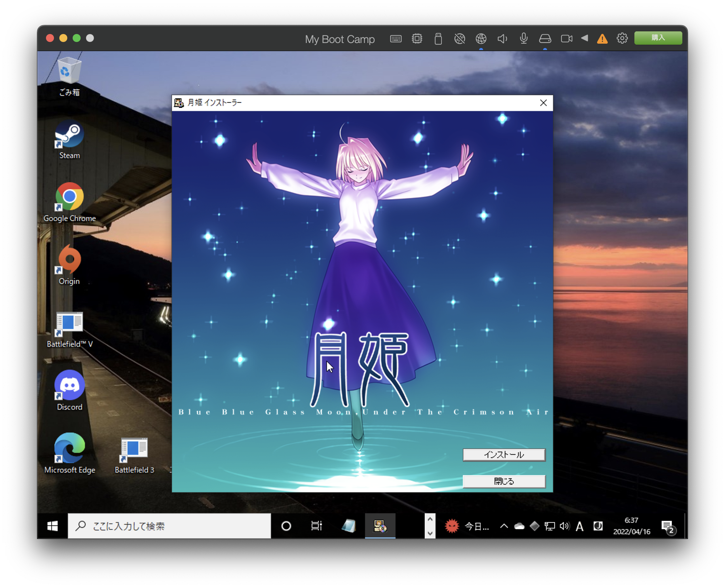
Task: Select the Microsoft Edge desktop shortcut
Action: pyautogui.click(x=69, y=454)
